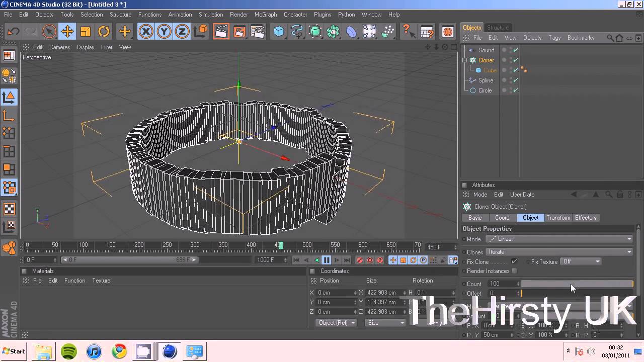This screenshot has width=644, height=362.
Task: Select the Use Polygons tool in left palette
Action: coord(9,169)
